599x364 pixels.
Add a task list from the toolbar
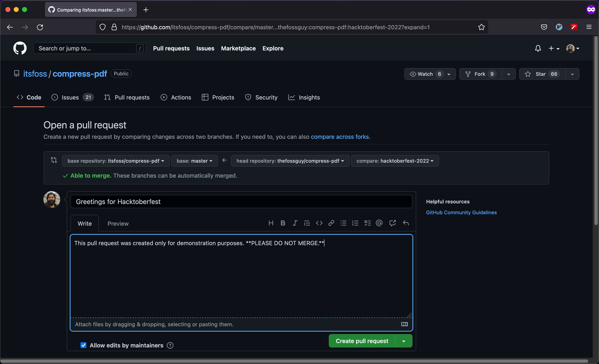click(x=367, y=223)
